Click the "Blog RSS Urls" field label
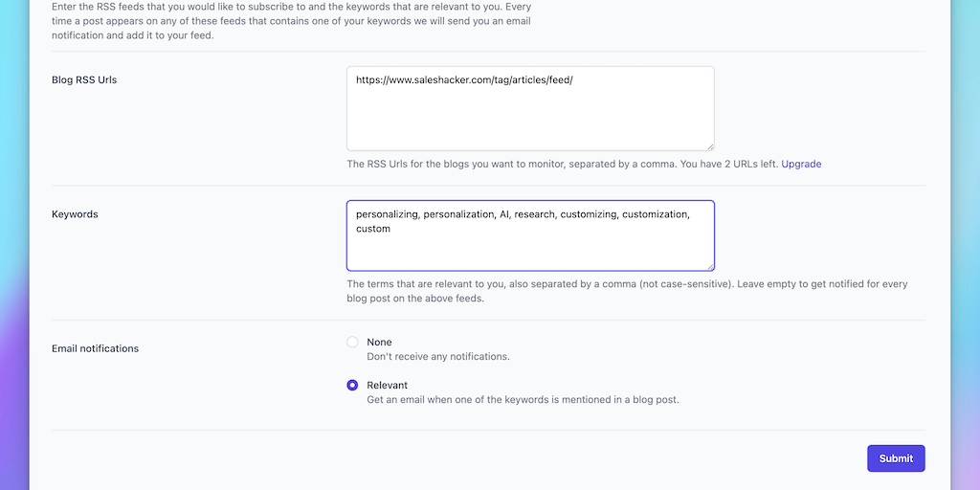This screenshot has width=980, height=490. click(x=84, y=79)
